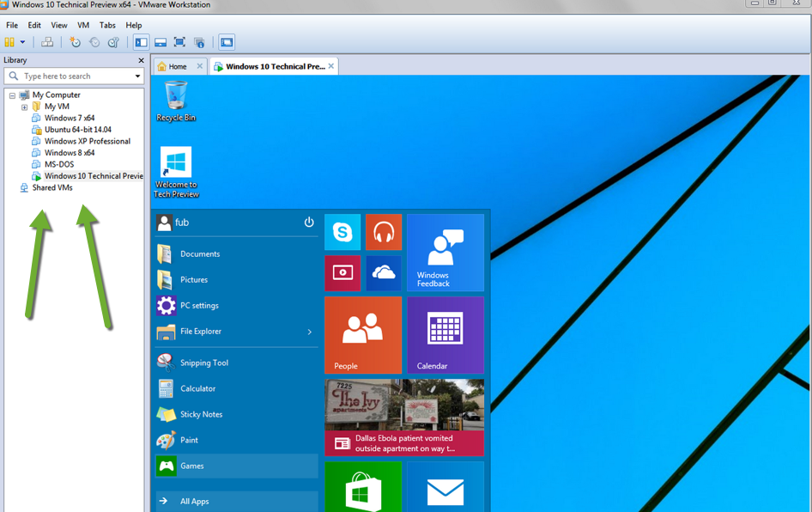Open the File menu
Viewport: 812px width, 512px height.
tap(12, 25)
